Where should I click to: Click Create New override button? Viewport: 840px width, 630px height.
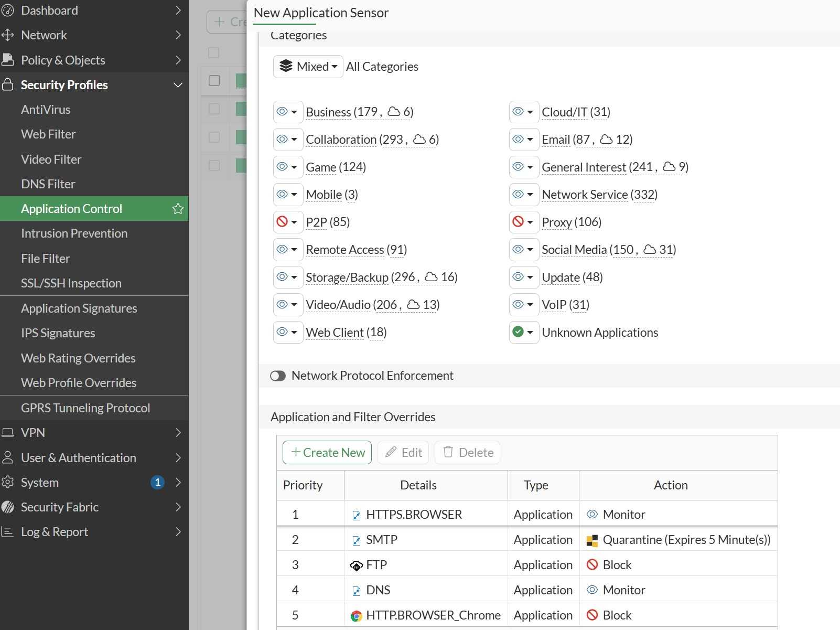click(x=327, y=453)
